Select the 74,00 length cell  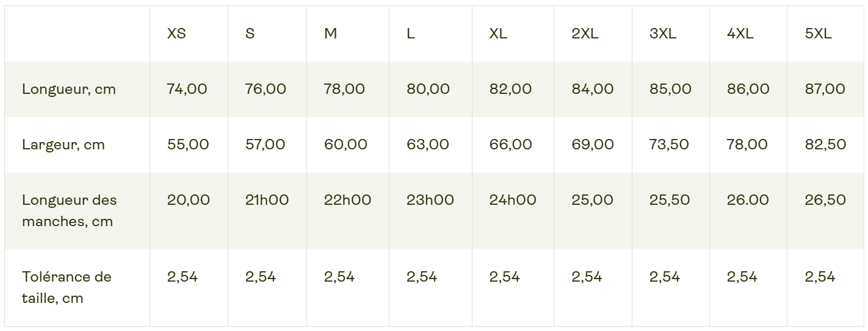187,89
